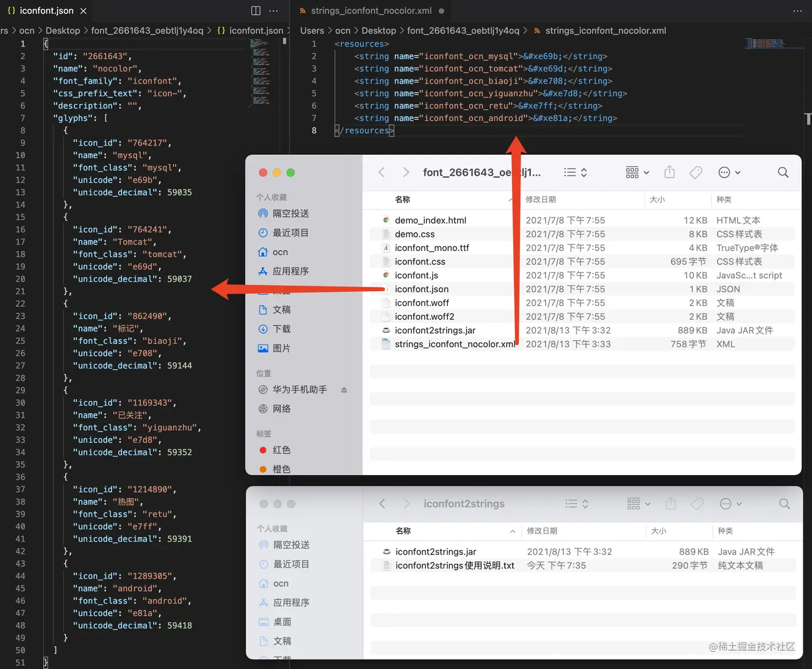Go back in the font_2661643 Finder window
The width and height of the screenshot is (812, 669).
[382, 172]
